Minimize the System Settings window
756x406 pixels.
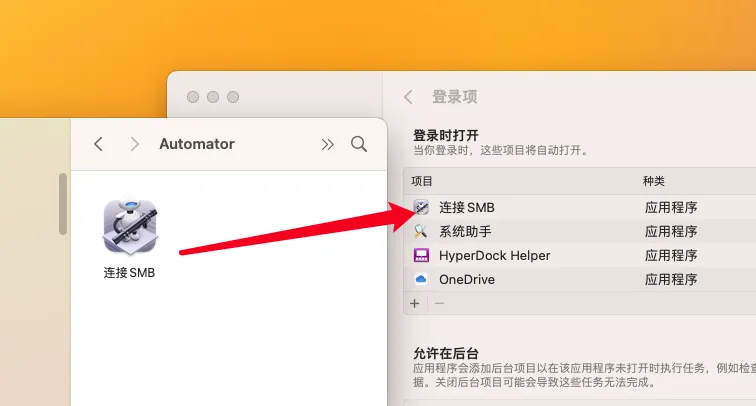pos(213,97)
